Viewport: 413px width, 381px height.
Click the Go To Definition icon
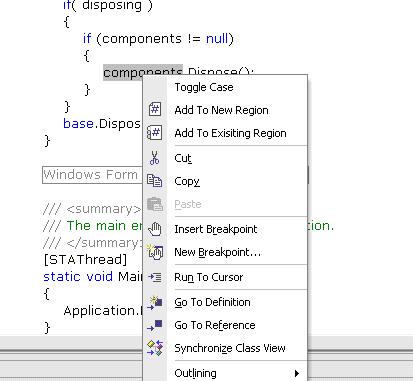pyautogui.click(x=155, y=302)
